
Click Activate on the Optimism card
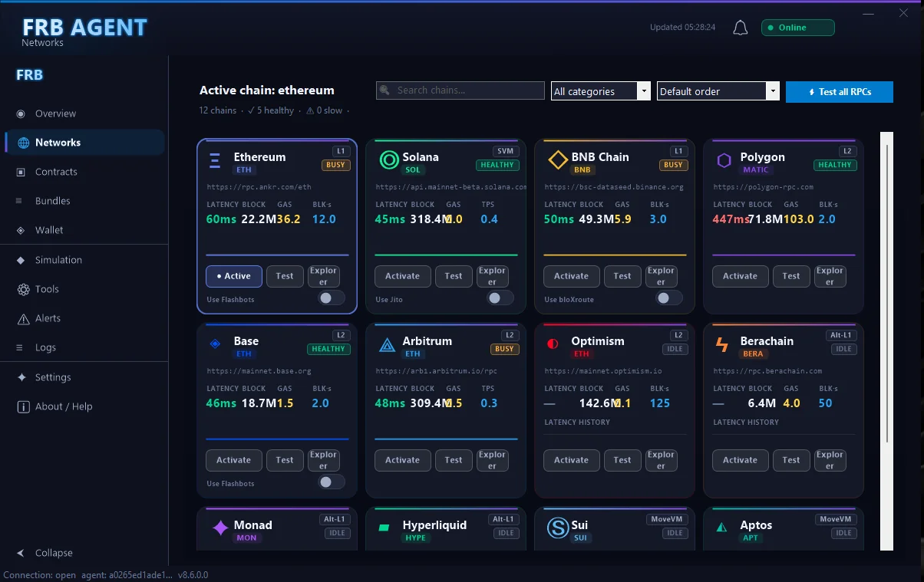571,460
